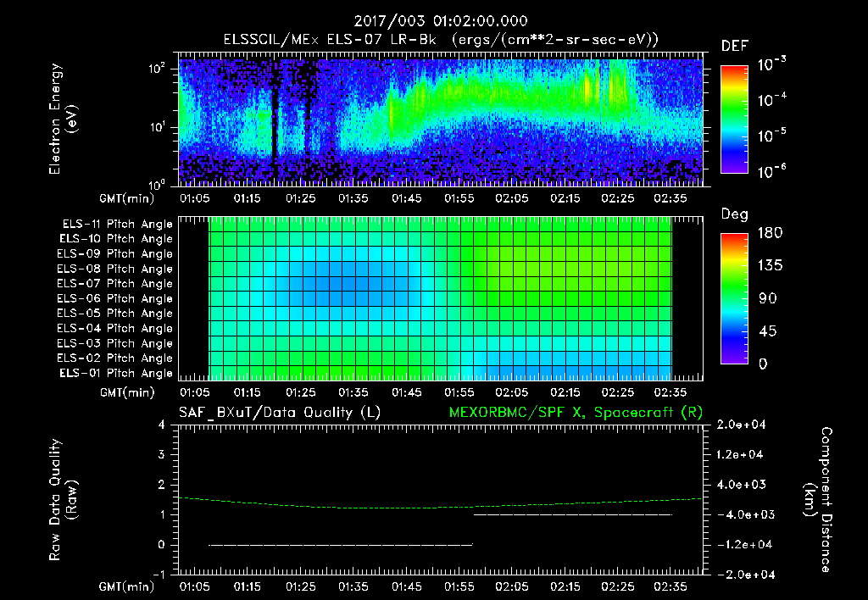Select ELS-03 Pitch Angle row label

pyautogui.click(x=114, y=343)
